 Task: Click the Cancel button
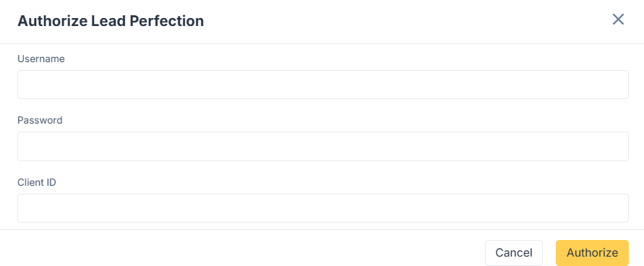pyautogui.click(x=514, y=253)
